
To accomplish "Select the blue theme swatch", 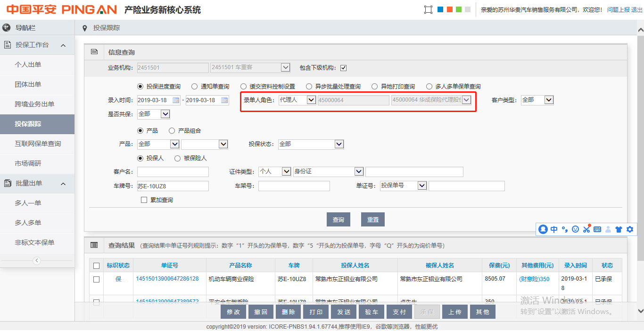I will [440, 9].
